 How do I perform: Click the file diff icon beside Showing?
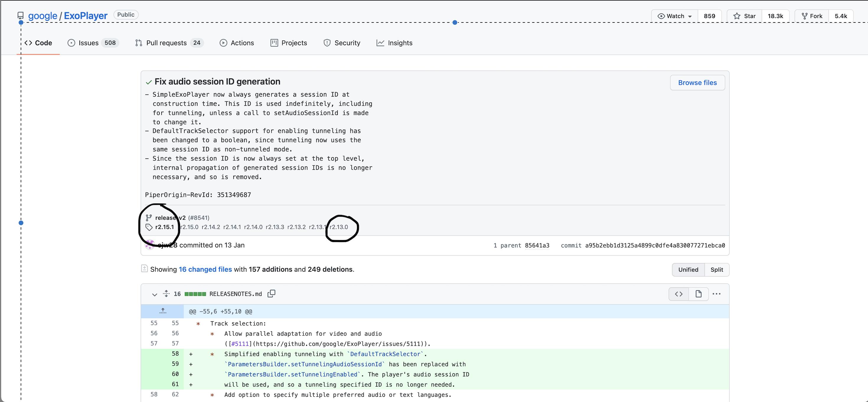click(x=144, y=268)
